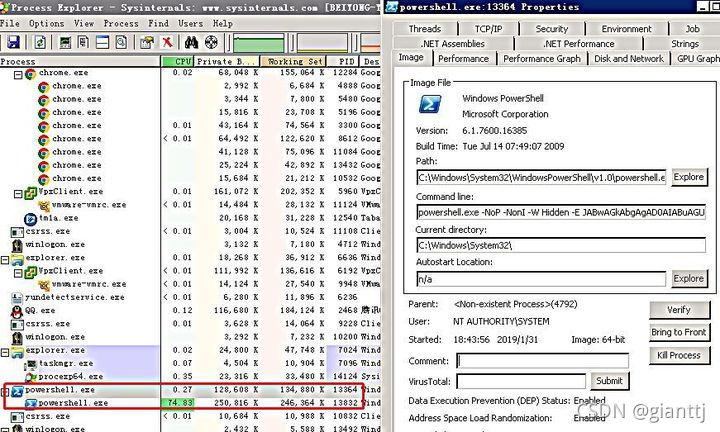Open the Options menu

[x=46, y=23]
